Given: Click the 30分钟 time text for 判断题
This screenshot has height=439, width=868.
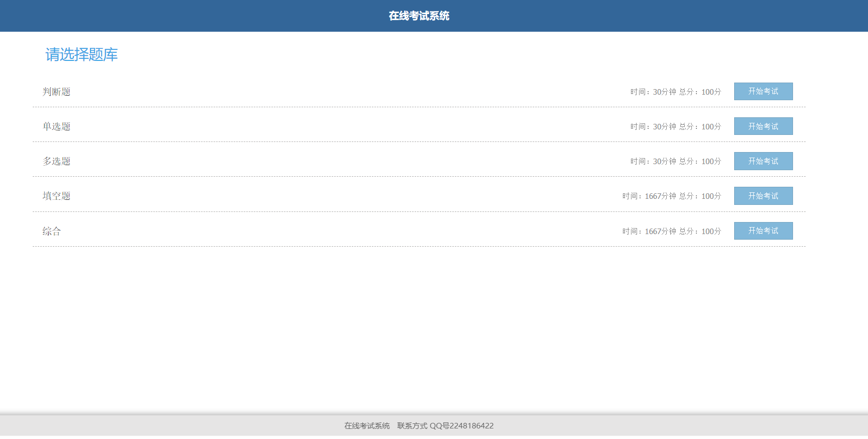Looking at the screenshot, I should tap(664, 92).
